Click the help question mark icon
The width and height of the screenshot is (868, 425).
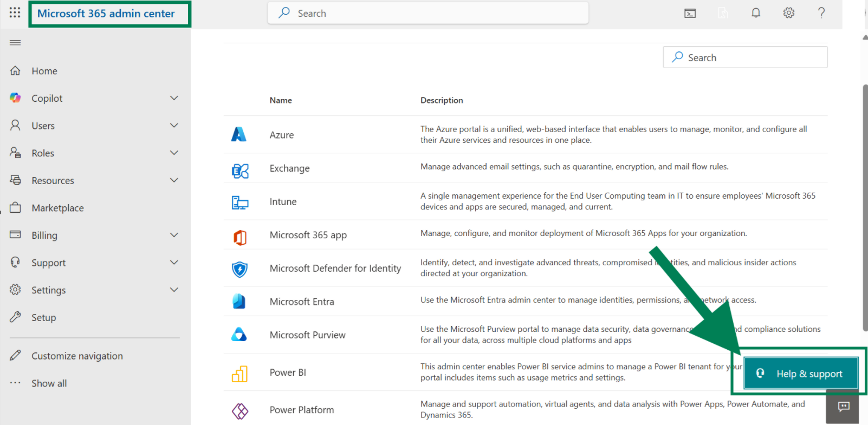pos(821,13)
